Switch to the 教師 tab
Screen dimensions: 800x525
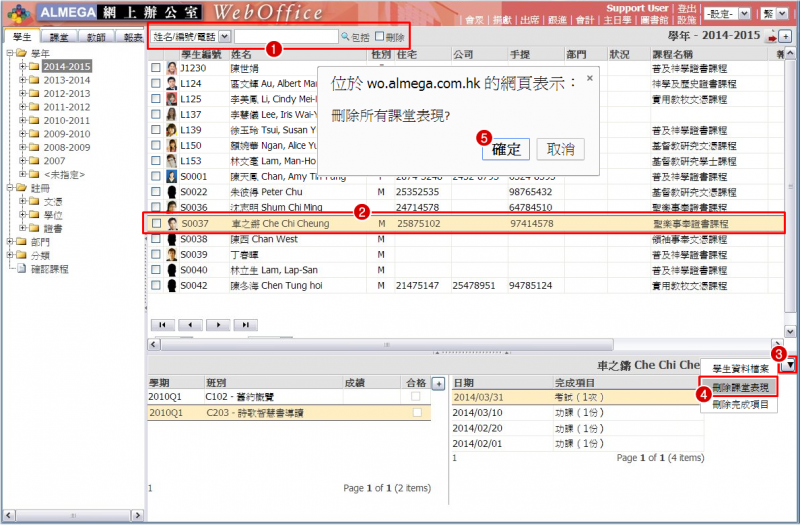(96, 38)
